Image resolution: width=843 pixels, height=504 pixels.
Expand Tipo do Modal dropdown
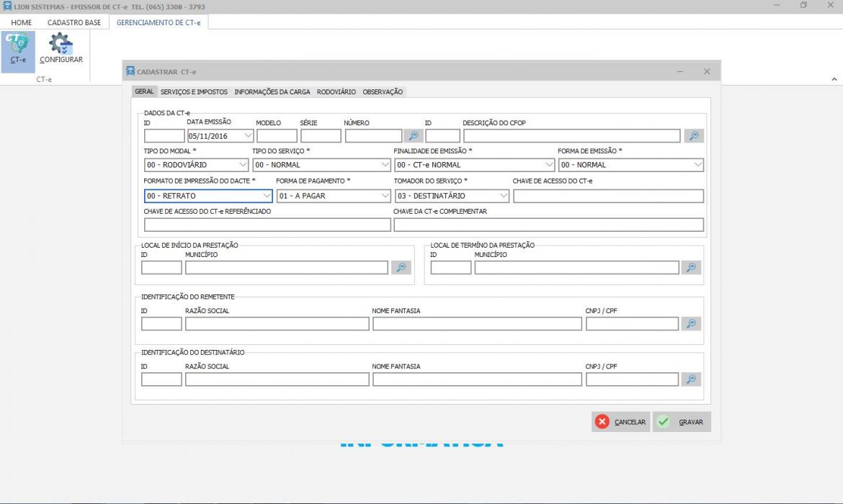[x=243, y=165]
